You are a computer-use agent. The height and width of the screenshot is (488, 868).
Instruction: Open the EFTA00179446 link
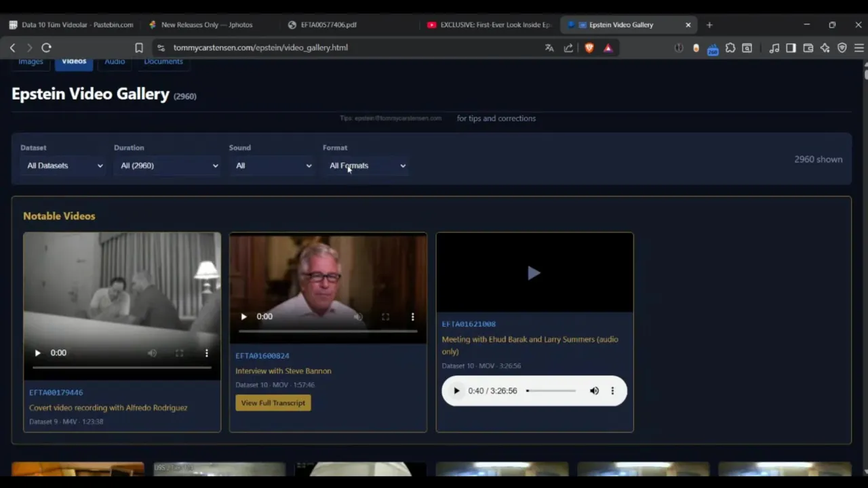click(56, 392)
